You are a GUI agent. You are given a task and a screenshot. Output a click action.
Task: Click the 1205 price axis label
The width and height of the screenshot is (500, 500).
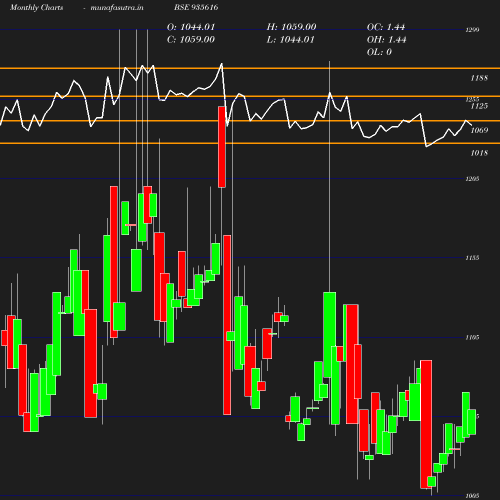472,179
